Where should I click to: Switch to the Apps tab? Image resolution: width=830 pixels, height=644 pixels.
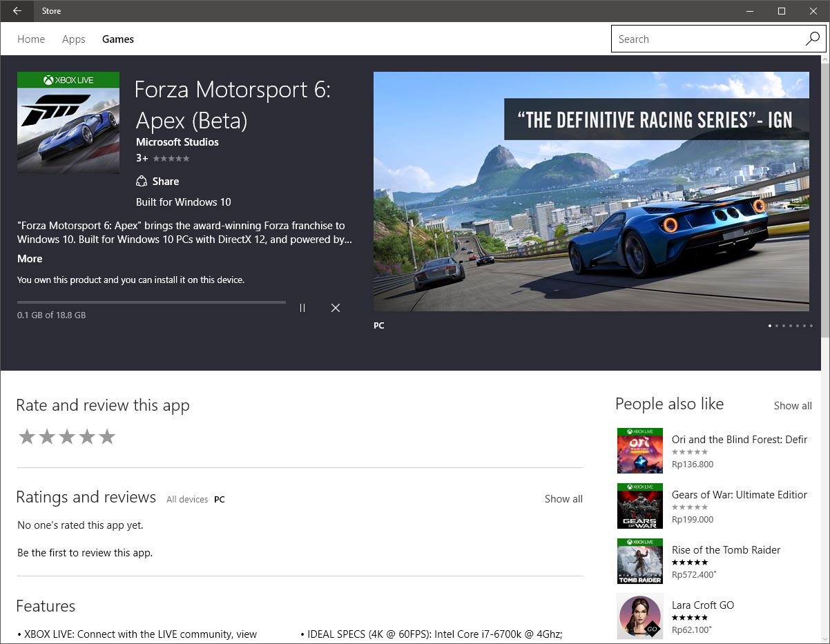74,39
